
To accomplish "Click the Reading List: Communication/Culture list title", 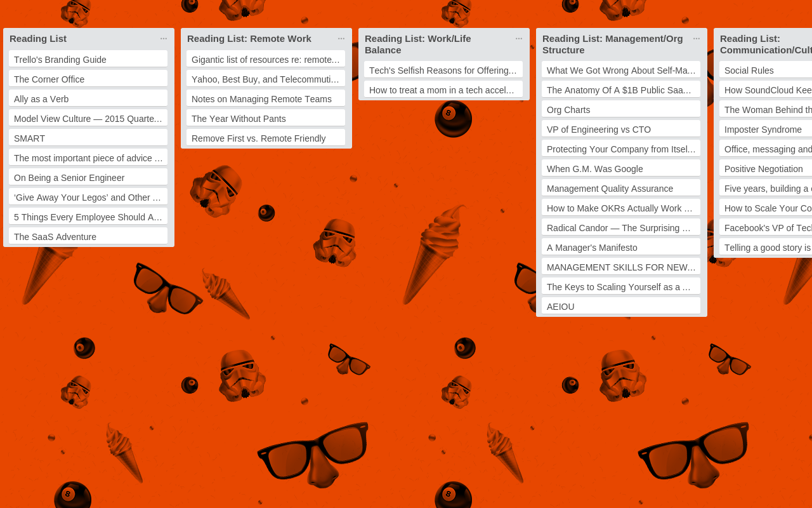I will (x=766, y=44).
